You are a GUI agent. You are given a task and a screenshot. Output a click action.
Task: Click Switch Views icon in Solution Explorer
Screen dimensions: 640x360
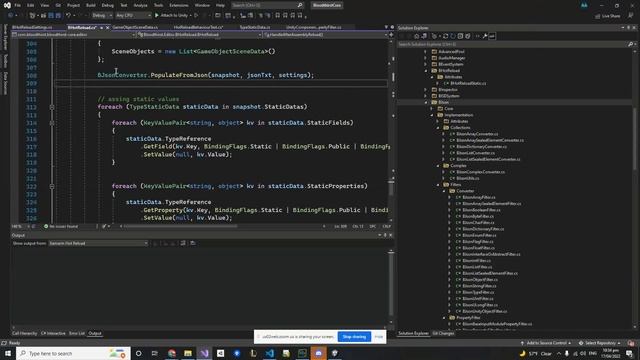click(424, 36)
